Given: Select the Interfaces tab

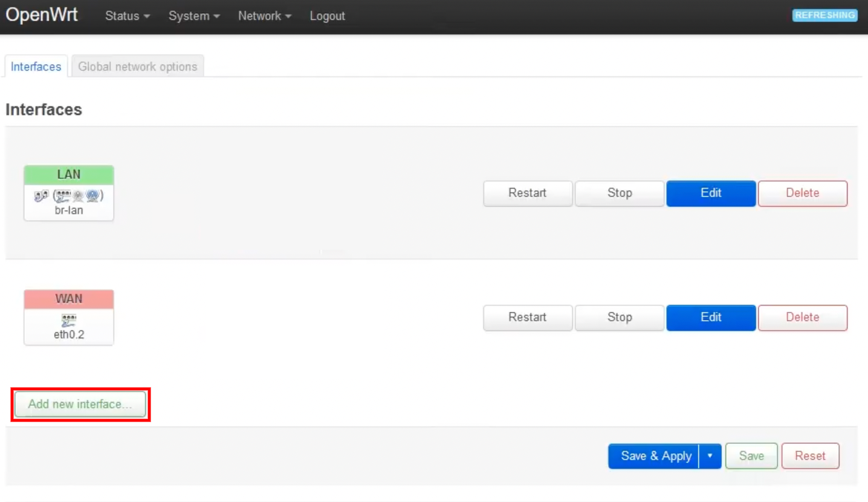Looking at the screenshot, I should coord(36,67).
